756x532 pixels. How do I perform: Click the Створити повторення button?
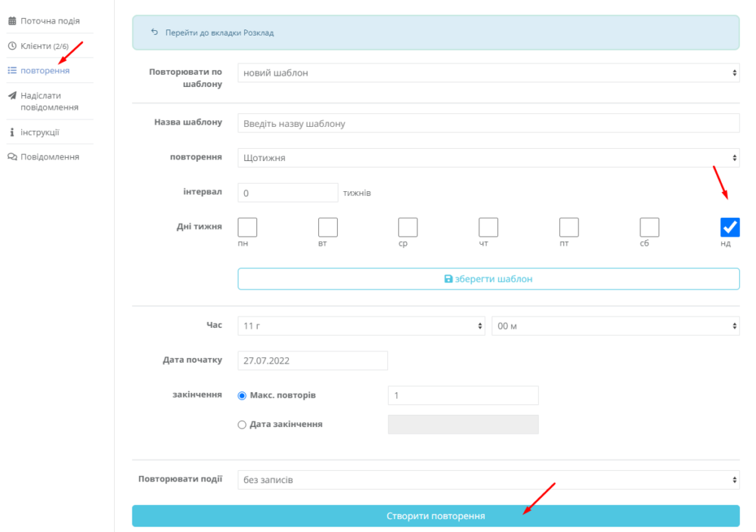click(436, 515)
